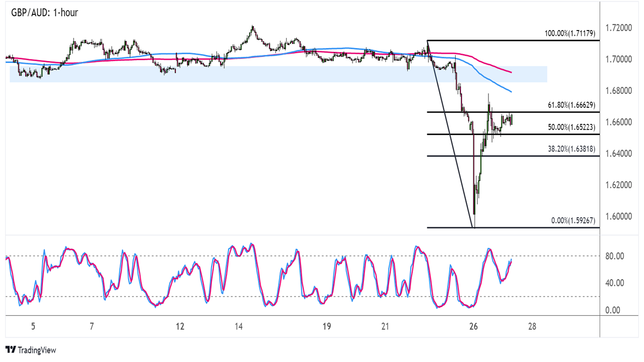Click the TradingView wordmark text
The width and height of the screenshot is (644, 362).
tap(36, 350)
